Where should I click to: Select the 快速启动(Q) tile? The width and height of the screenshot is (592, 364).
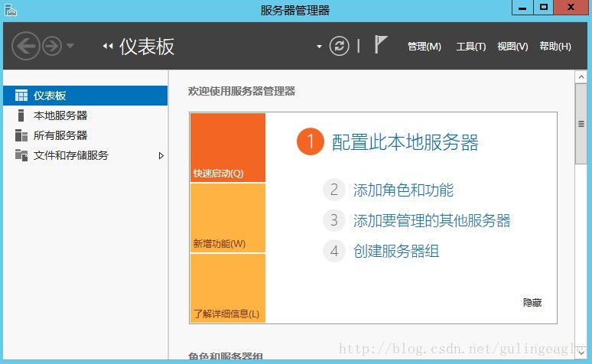tap(228, 148)
